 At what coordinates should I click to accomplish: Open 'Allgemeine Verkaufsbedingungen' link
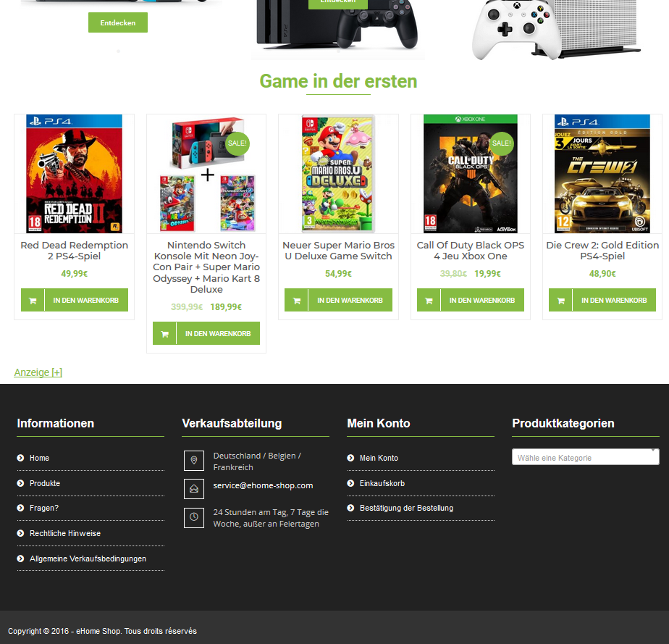[88, 559]
